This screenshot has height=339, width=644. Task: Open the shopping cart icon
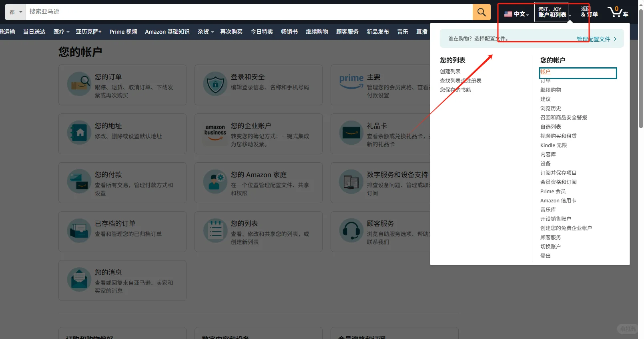click(x=618, y=12)
